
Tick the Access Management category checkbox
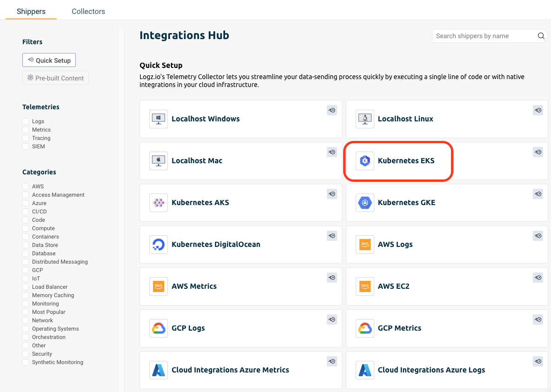(x=26, y=195)
